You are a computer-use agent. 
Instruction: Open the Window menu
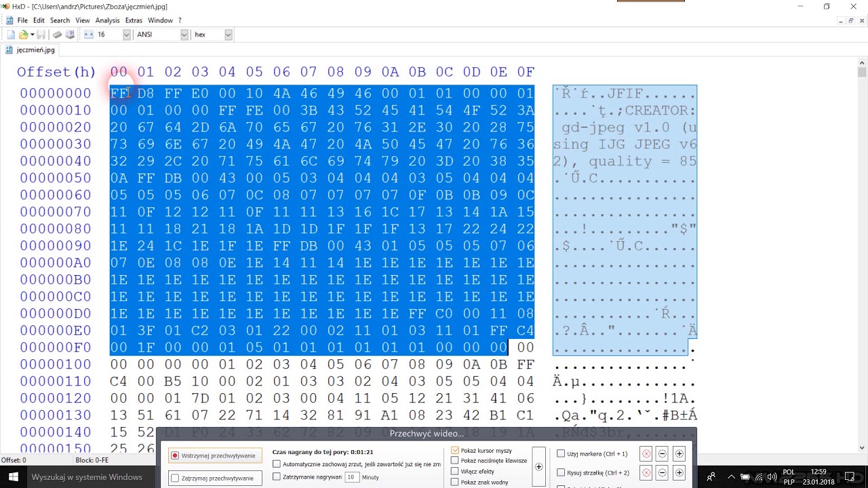pos(161,20)
